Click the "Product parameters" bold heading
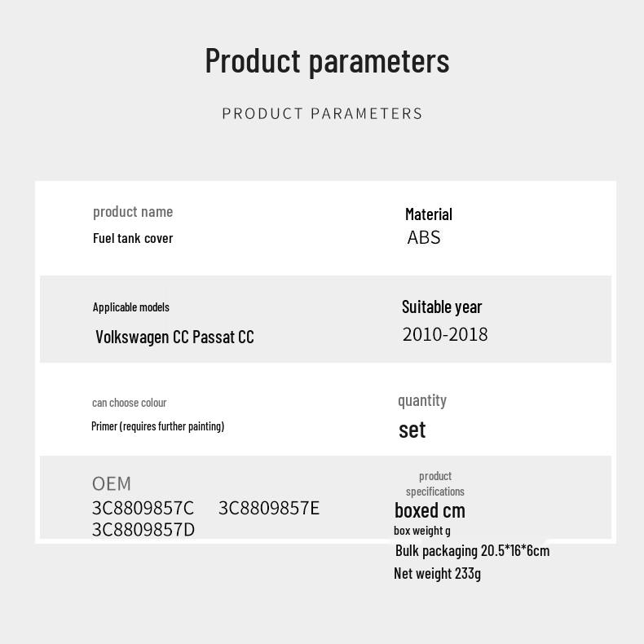Viewport: 644px width, 644px height. pyautogui.click(x=327, y=60)
